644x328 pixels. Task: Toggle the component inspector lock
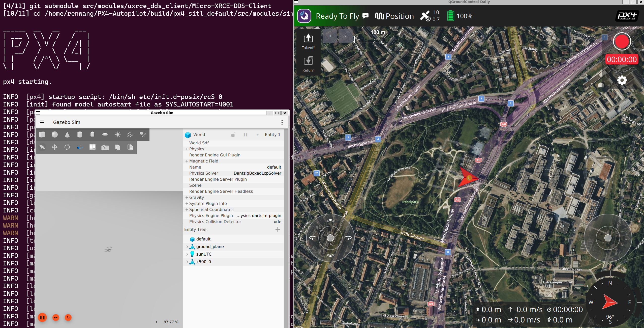[233, 135]
